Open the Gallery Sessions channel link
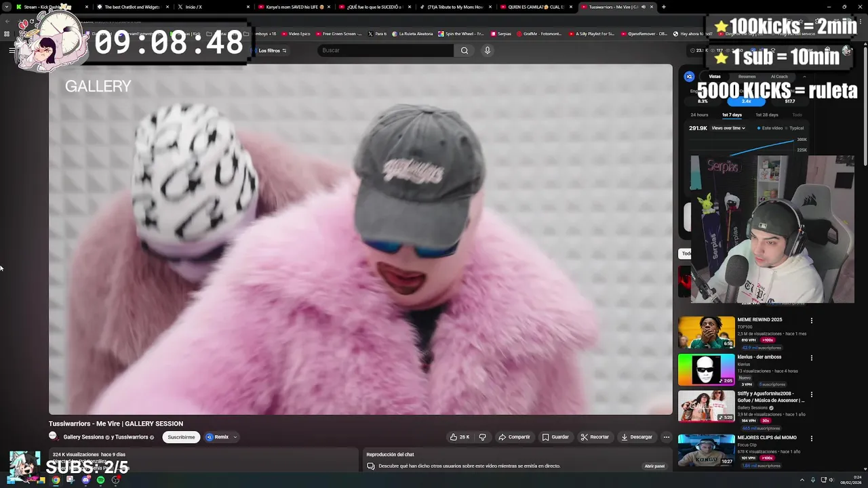This screenshot has width=868, height=488. (x=83, y=437)
